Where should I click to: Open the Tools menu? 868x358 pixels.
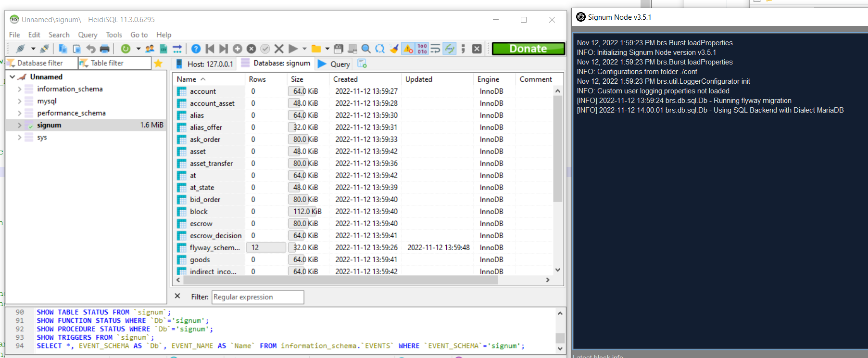(x=114, y=35)
